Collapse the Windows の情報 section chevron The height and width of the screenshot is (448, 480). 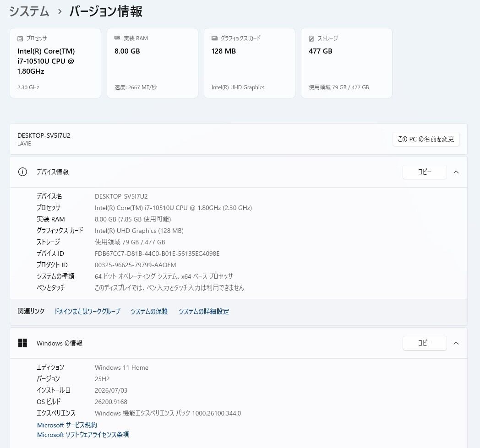point(456,343)
